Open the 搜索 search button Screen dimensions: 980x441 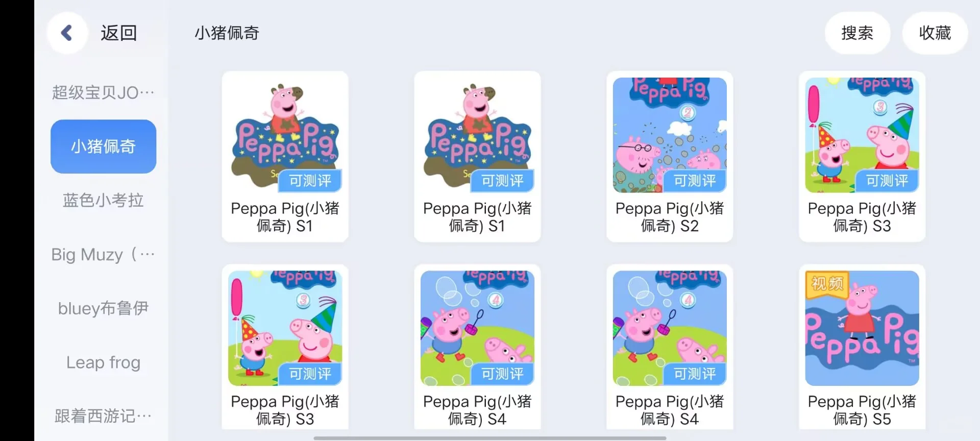[857, 33]
